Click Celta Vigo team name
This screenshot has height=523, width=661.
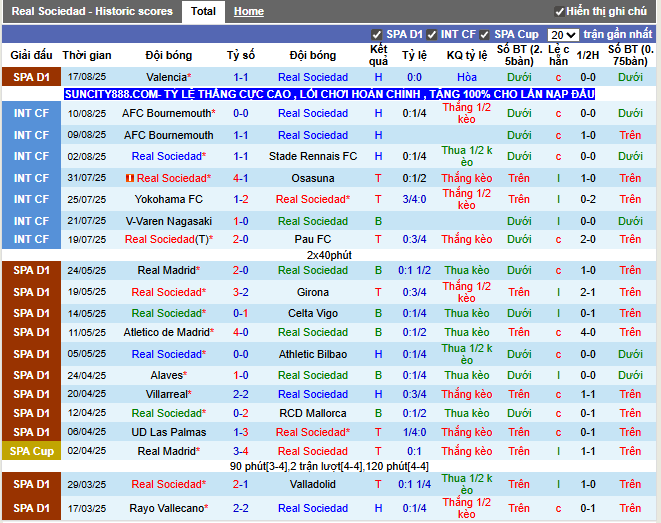click(x=313, y=314)
